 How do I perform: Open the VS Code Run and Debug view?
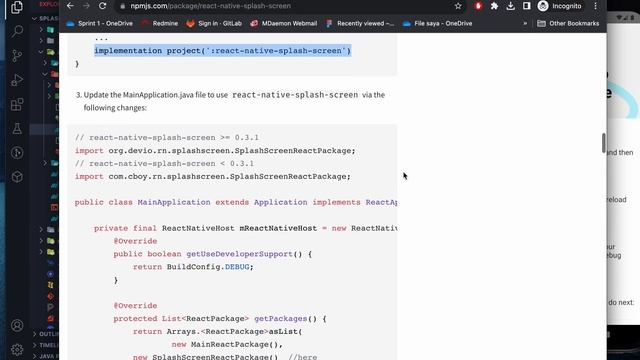coord(17,80)
